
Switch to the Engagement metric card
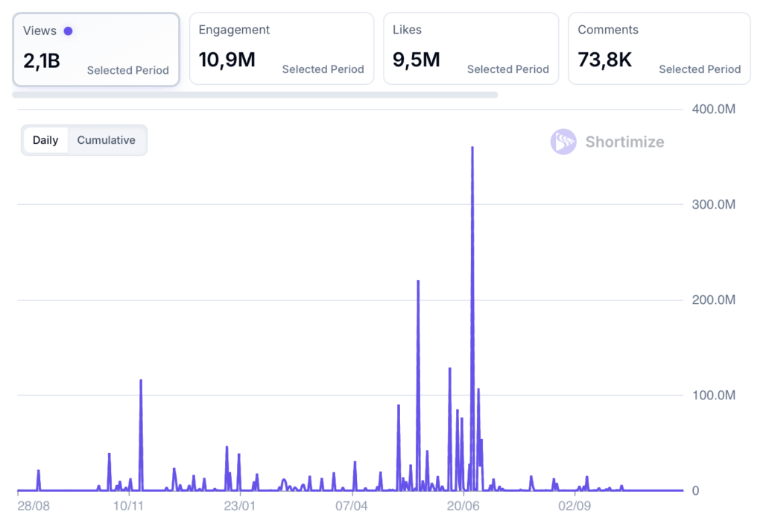281,49
